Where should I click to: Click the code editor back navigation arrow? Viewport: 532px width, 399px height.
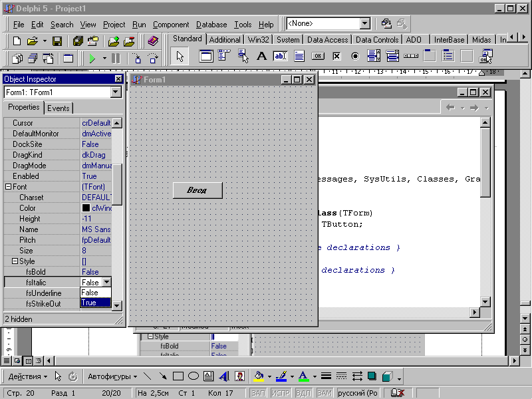tap(451, 108)
